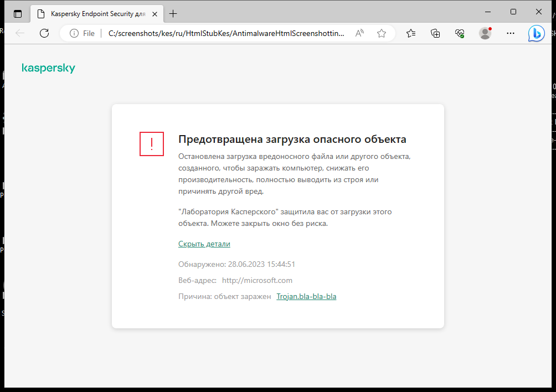
Task: Open the browser profile avatar
Action: pyautogui.click(x=485, y=33)
